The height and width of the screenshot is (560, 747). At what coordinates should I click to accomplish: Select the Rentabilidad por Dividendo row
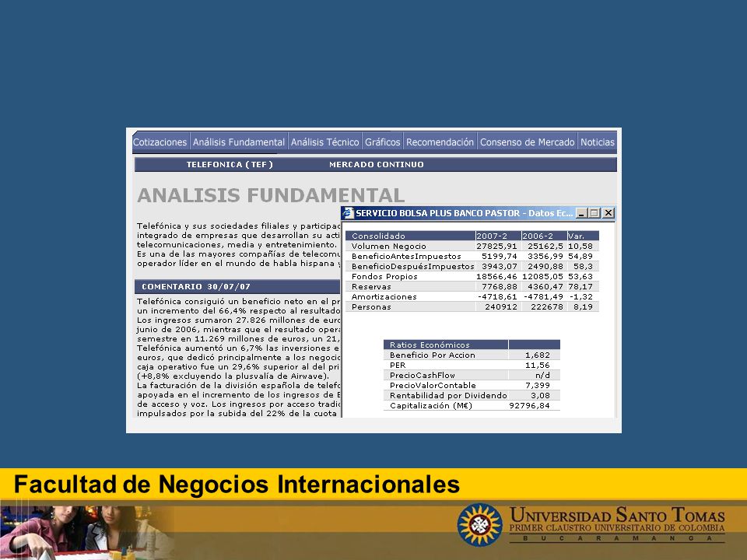tap(472, 395)
